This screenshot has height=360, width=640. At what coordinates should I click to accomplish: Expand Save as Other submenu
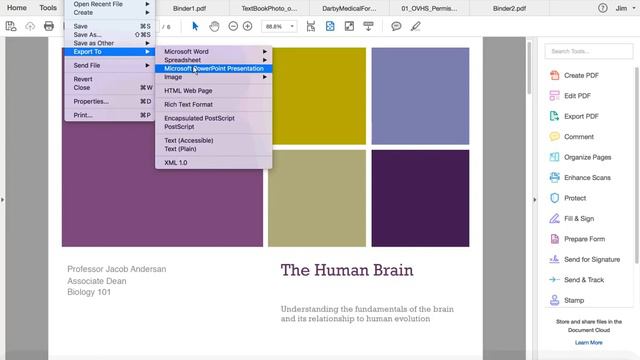(110, 43)
